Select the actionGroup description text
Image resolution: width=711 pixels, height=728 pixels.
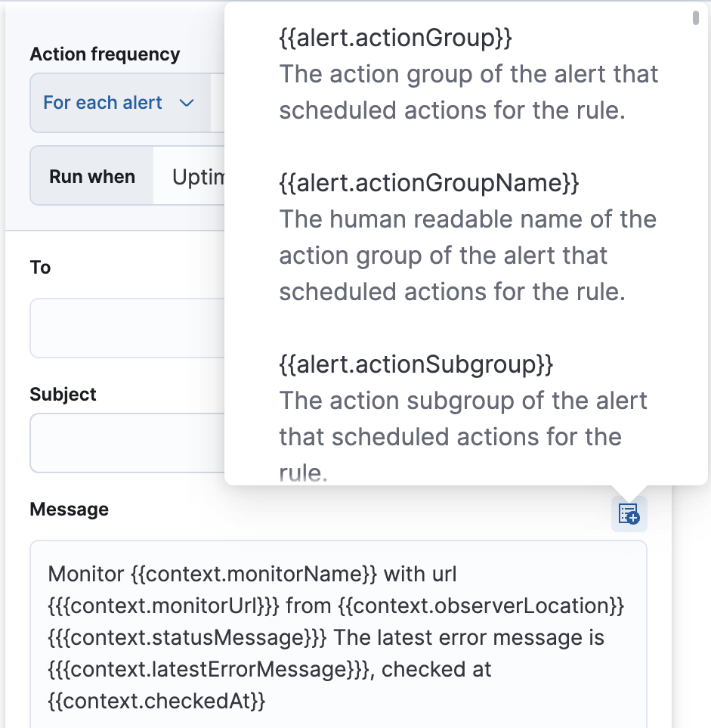click(468, 91)
